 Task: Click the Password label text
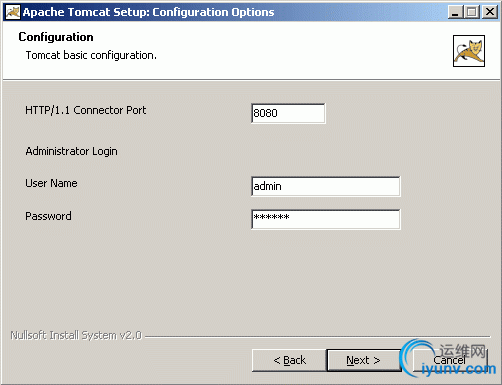pyautogui.click(x=48, y=216)
